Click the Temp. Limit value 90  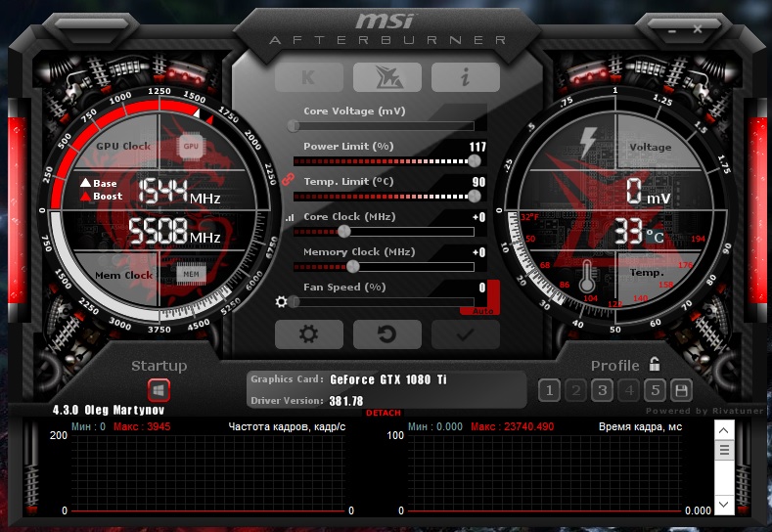pos(479,182)
